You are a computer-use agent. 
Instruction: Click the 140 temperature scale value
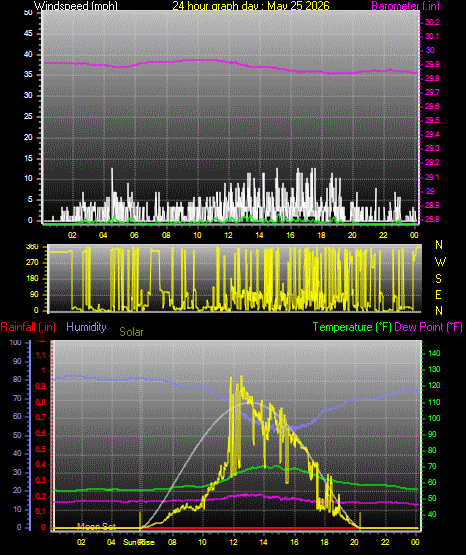click(x=434, y=353)
